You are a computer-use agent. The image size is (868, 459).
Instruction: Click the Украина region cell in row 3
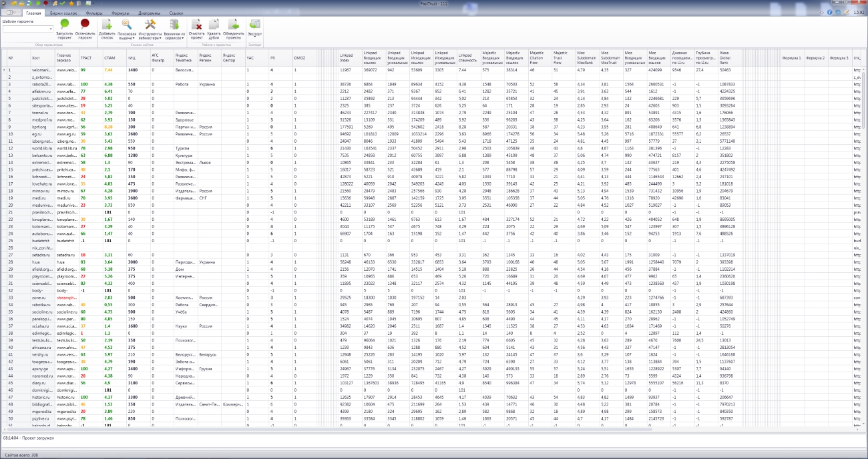(x=210, y=85)
